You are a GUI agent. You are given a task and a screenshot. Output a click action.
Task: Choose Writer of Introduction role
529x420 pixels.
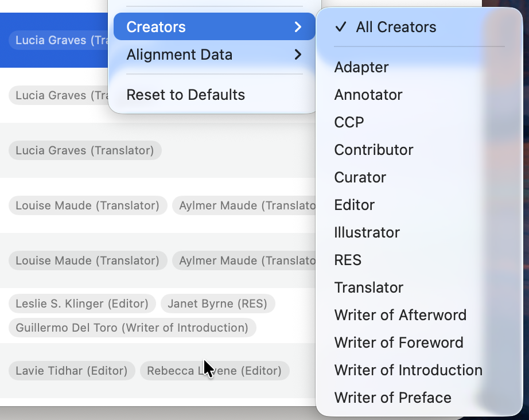point(419,370)
